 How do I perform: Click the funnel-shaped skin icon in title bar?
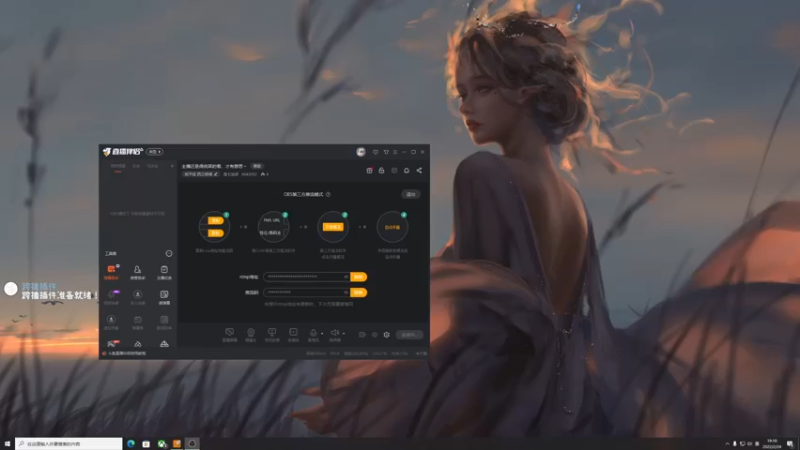386,152
